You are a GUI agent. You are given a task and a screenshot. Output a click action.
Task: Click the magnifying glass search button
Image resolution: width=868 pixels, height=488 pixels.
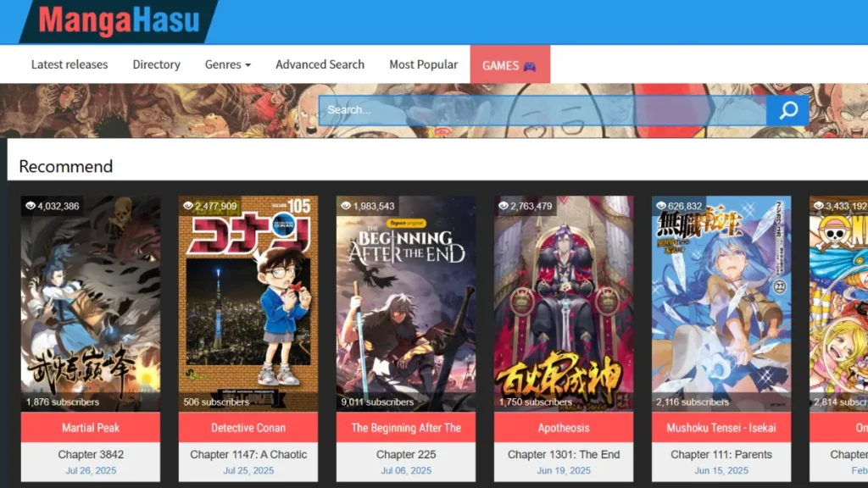[787, 110]
